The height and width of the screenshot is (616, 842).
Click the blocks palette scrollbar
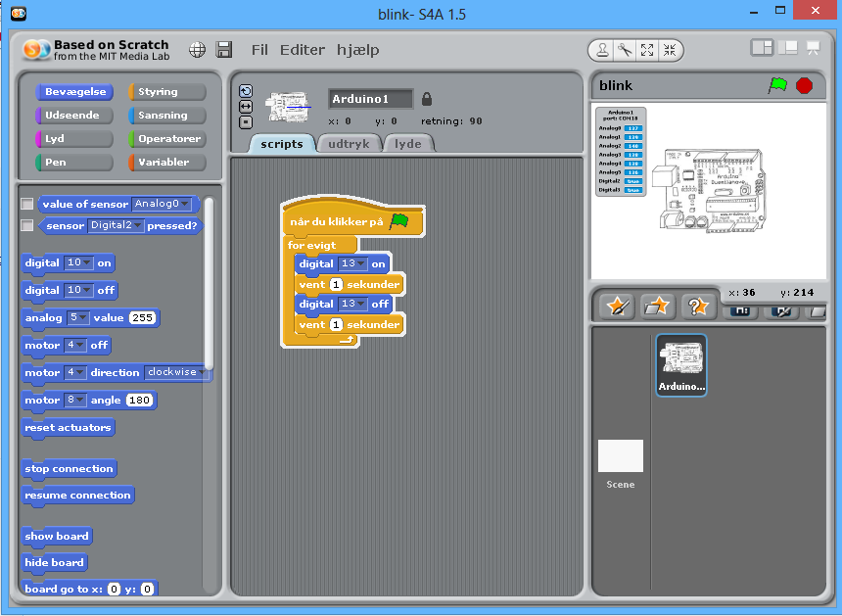coord(210,284)
